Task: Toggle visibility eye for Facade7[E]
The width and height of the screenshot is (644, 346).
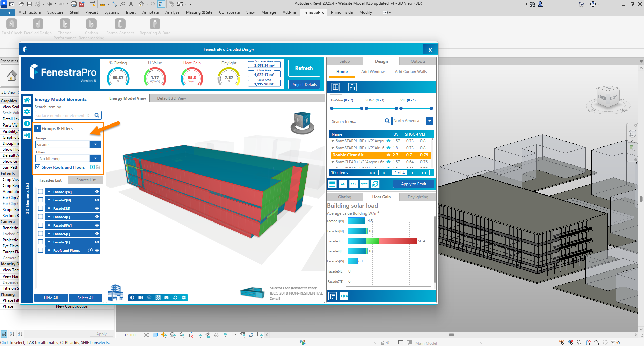Action: point(97,242)
